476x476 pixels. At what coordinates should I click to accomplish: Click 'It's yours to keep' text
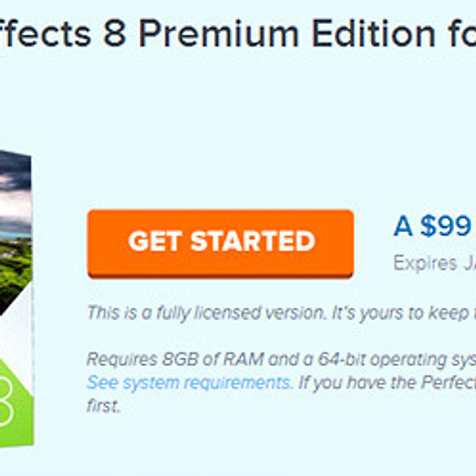pyautogui.click(x=400, y=312)
